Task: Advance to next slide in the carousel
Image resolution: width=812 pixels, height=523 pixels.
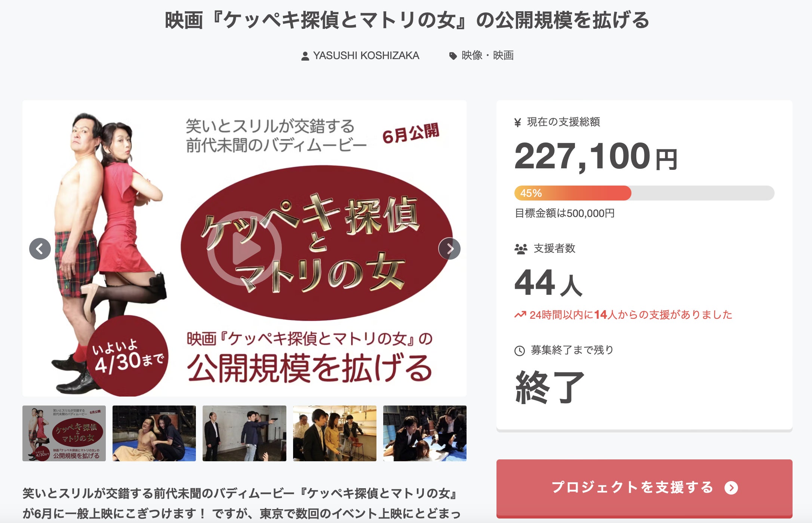Action: [449, 249]
